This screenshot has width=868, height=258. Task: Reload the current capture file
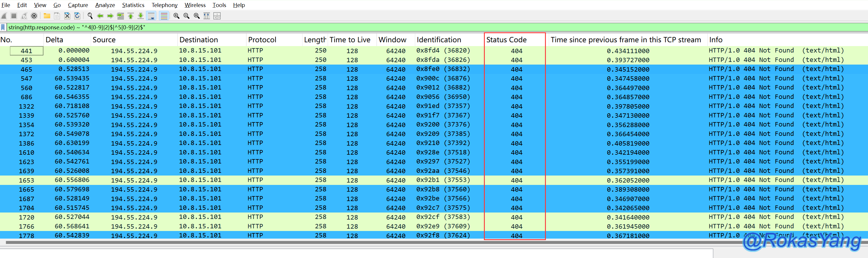(77, 16)
